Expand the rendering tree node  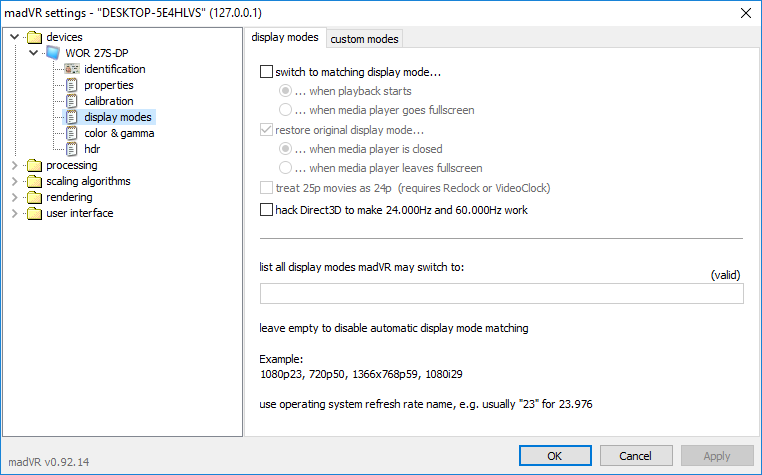point(14,197)
